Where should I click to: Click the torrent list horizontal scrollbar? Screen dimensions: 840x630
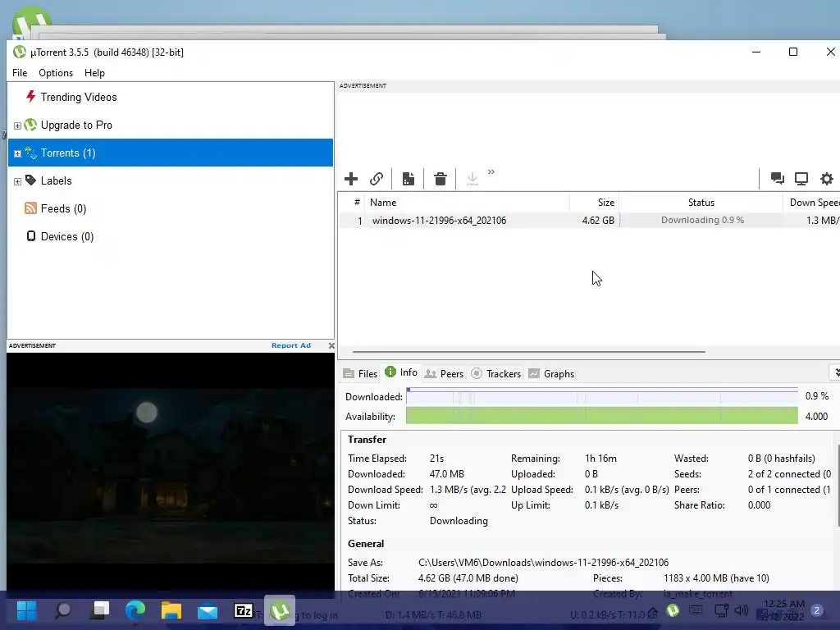click(x=528, y=352)
